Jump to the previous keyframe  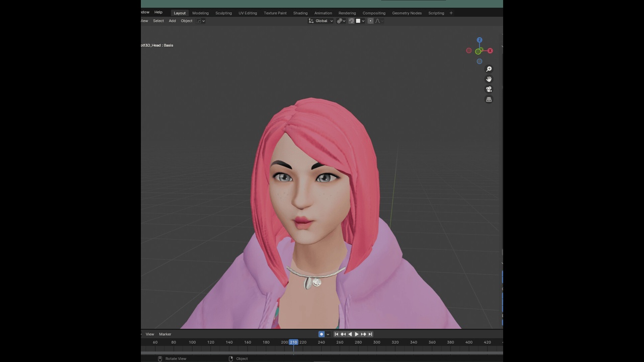point(343,334)
